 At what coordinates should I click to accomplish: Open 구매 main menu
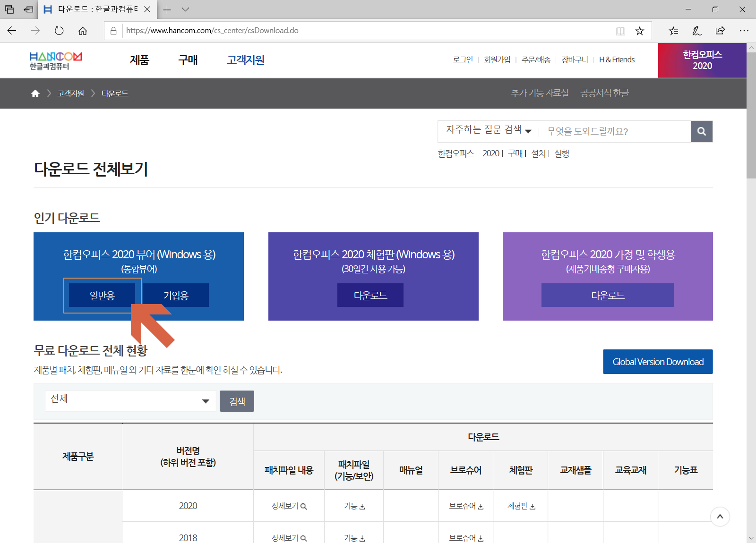(x=188, y=60)
